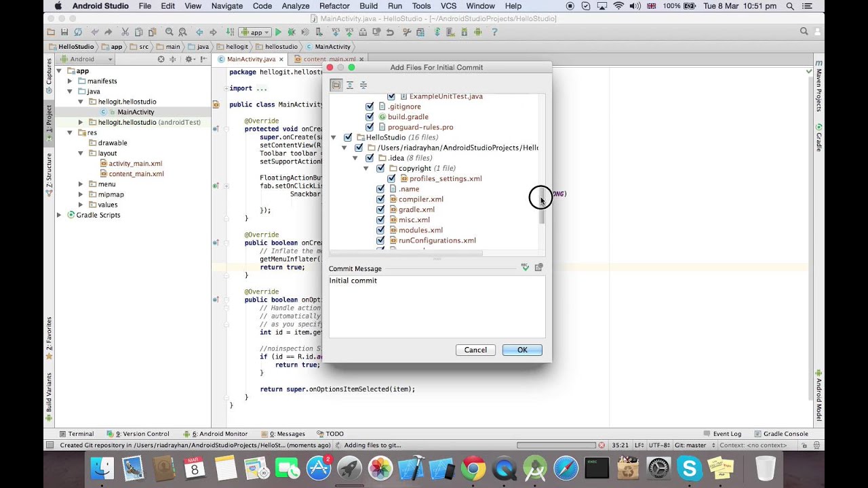Expand Gradle Scripts in Project panel
This screenshot has height=488, width=868.
click(60, 215)
